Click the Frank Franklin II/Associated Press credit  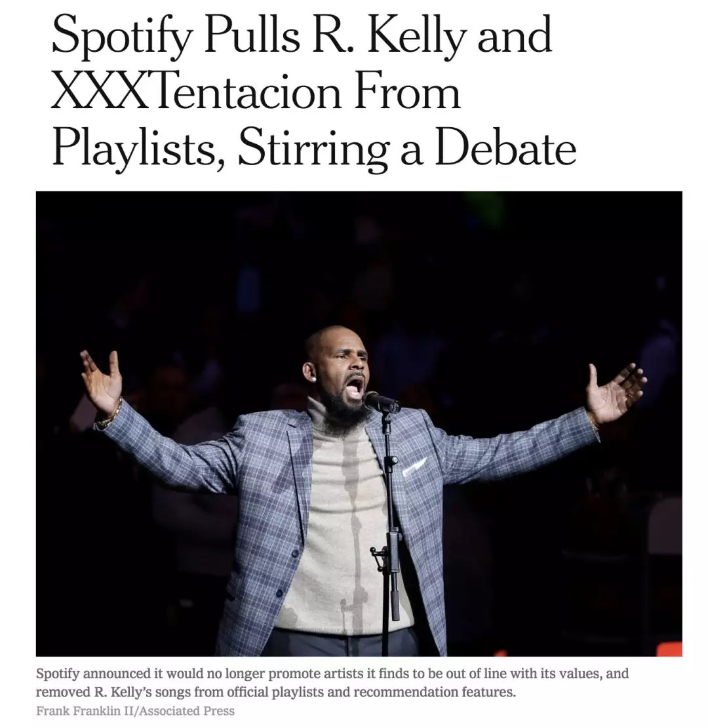[134, 710]
